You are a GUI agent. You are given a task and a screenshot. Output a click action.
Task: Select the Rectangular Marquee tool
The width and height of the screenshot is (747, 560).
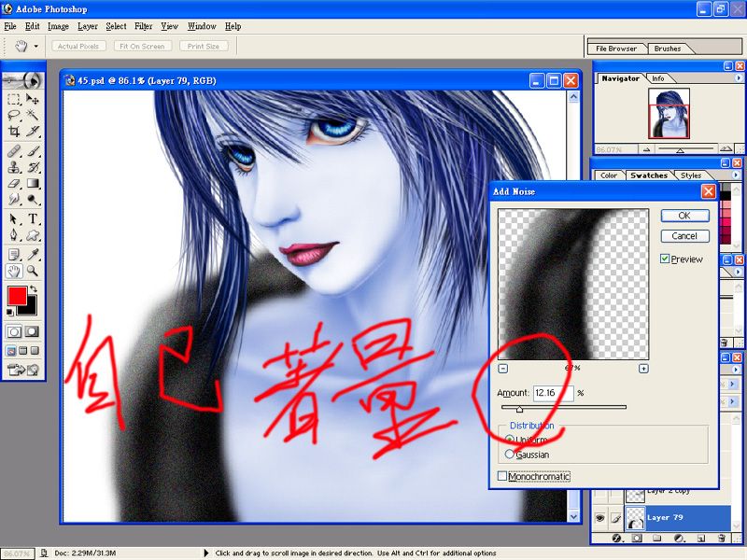click(x=14, y=99)
